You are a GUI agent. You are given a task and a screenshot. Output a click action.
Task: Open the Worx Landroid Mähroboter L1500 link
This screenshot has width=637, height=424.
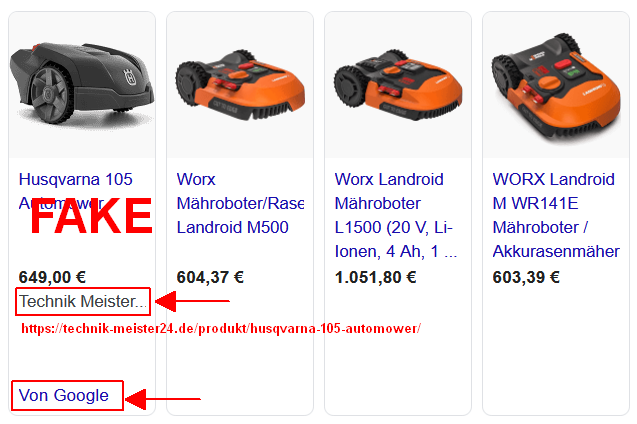396,215
